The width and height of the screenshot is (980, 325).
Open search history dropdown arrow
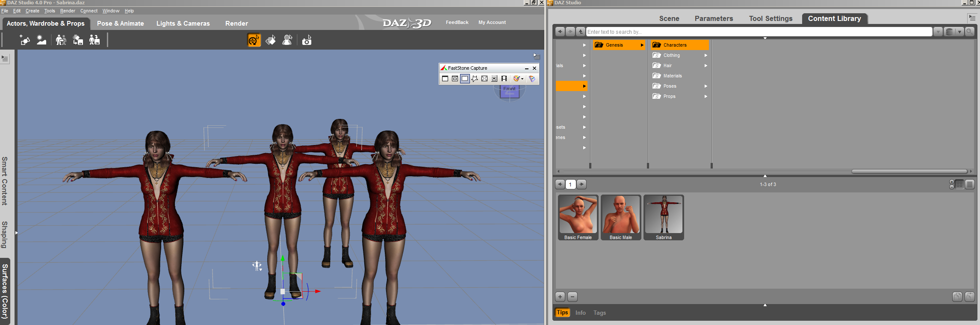(x=938, y=32)
